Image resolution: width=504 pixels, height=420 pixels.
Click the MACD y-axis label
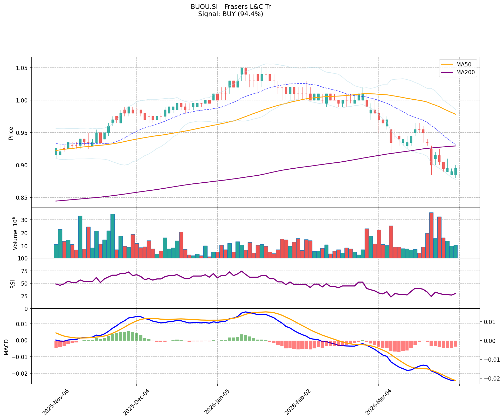coord(7,347)
